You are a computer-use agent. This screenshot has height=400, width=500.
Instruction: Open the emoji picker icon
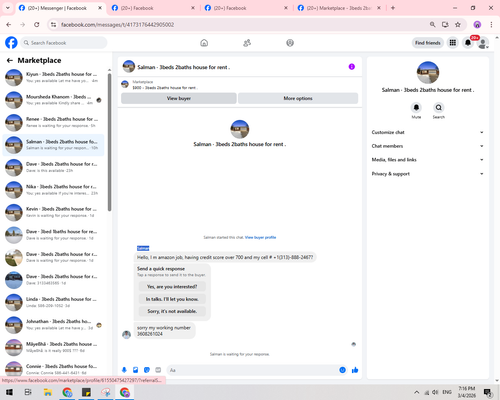click(342, 370)
